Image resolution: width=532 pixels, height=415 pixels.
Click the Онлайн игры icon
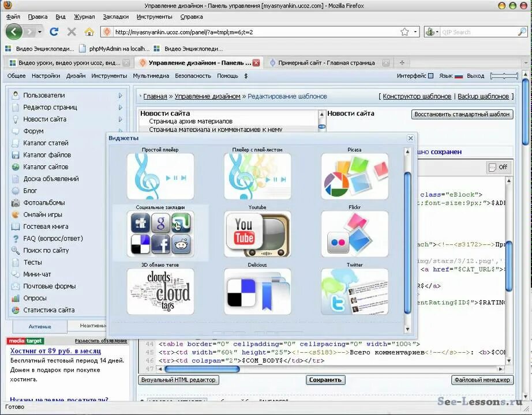15,214
